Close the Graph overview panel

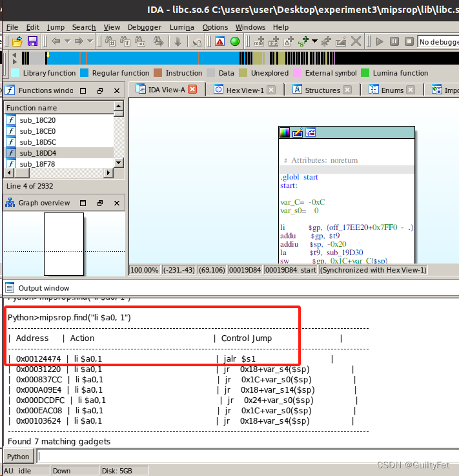point(117,203)
